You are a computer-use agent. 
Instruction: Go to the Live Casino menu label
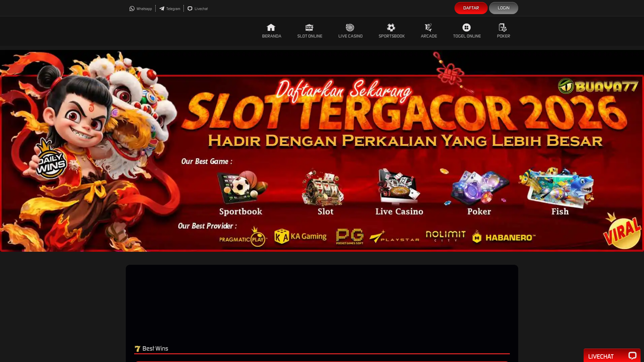pos(350,36)
